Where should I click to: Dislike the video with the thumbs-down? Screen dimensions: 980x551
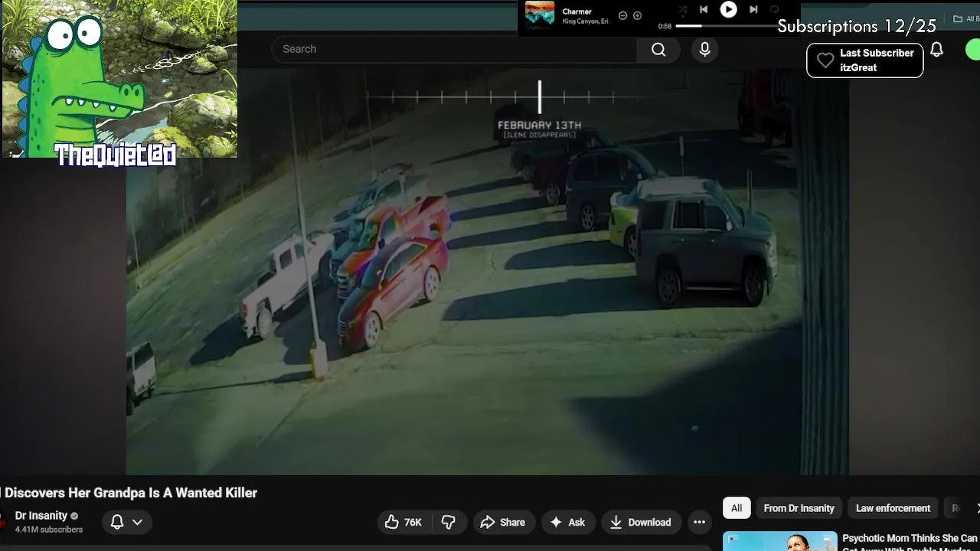(449, 522)
